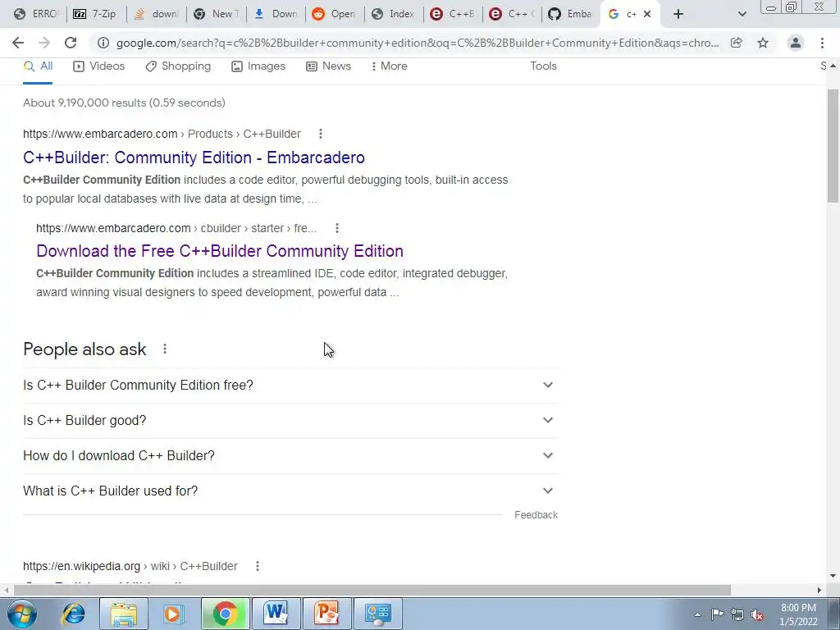
Task: Open search Tools options
Action: 543,66
